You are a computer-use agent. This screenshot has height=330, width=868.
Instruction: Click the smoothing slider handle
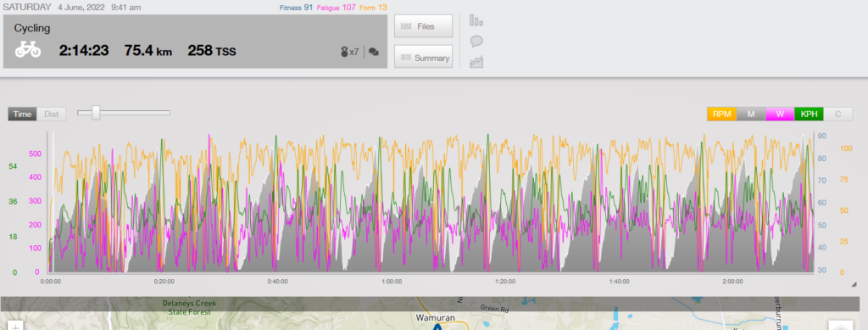point(96,112)
